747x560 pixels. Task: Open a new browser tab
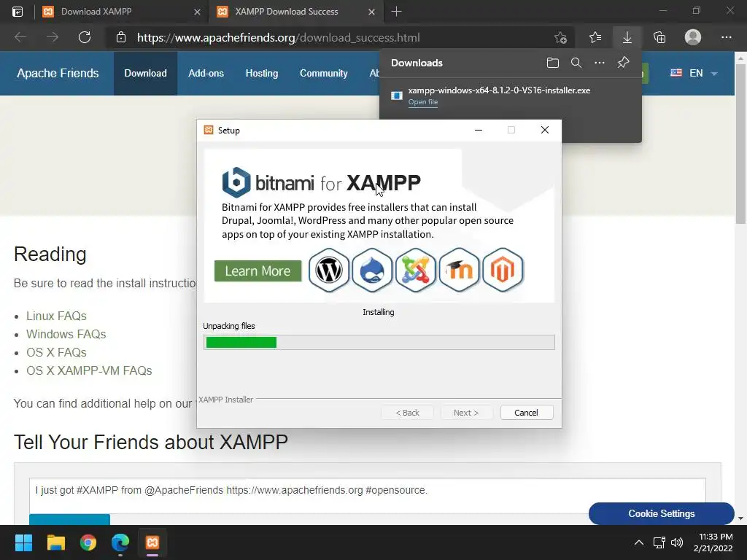coord(396,12)
